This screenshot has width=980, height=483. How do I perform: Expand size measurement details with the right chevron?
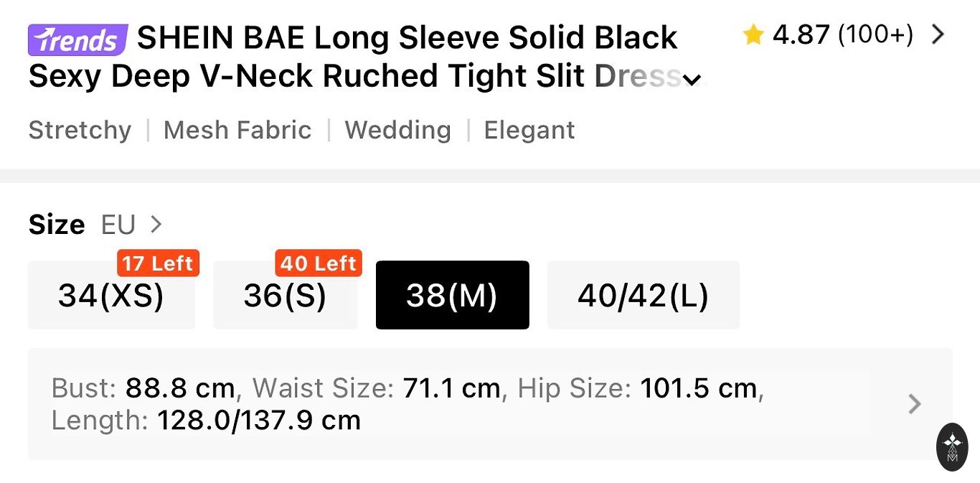point(914,404)
